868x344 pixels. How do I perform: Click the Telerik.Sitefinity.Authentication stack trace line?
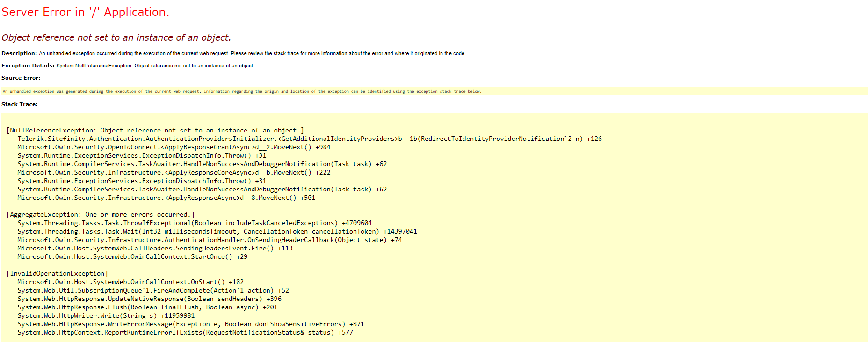tap(310, 139)
